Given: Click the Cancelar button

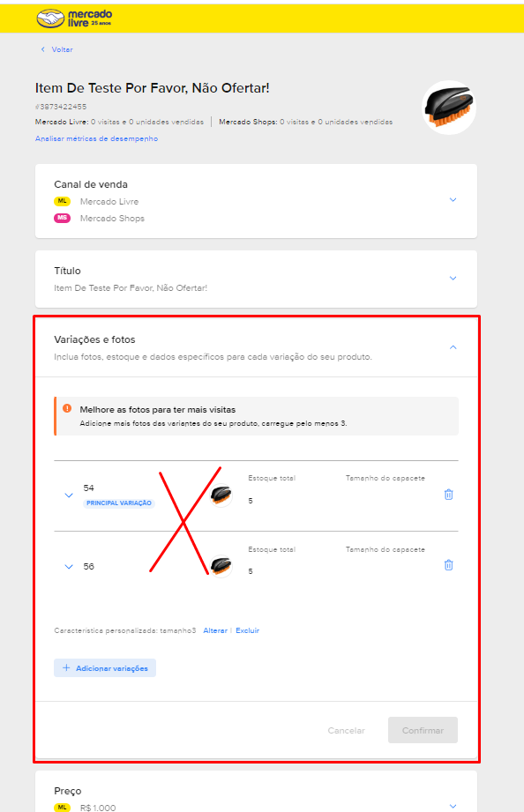Looking at the screenshot, I should click(346, 731).
